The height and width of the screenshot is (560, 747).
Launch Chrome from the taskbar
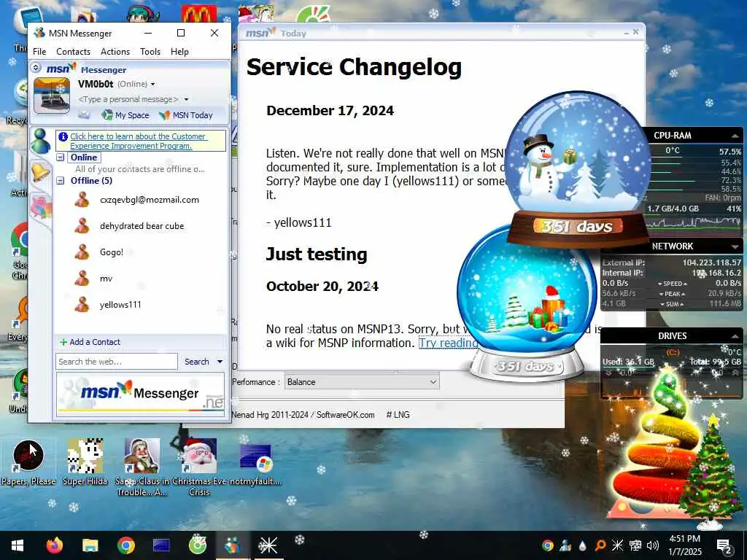126,545
